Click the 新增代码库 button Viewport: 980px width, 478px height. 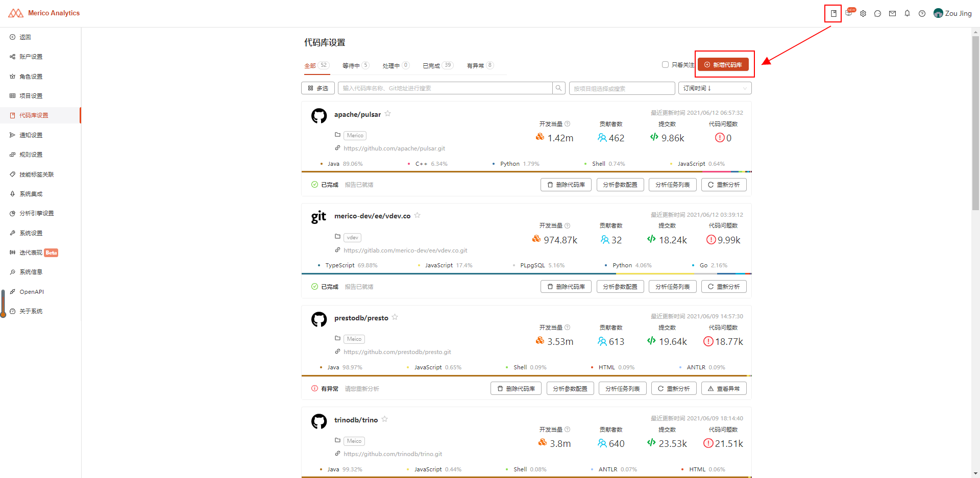click(723, 65)
